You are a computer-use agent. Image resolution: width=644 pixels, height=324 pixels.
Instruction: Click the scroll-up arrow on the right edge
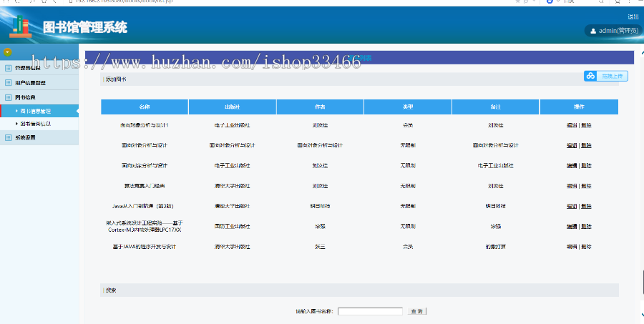click(x=642, y=52)
